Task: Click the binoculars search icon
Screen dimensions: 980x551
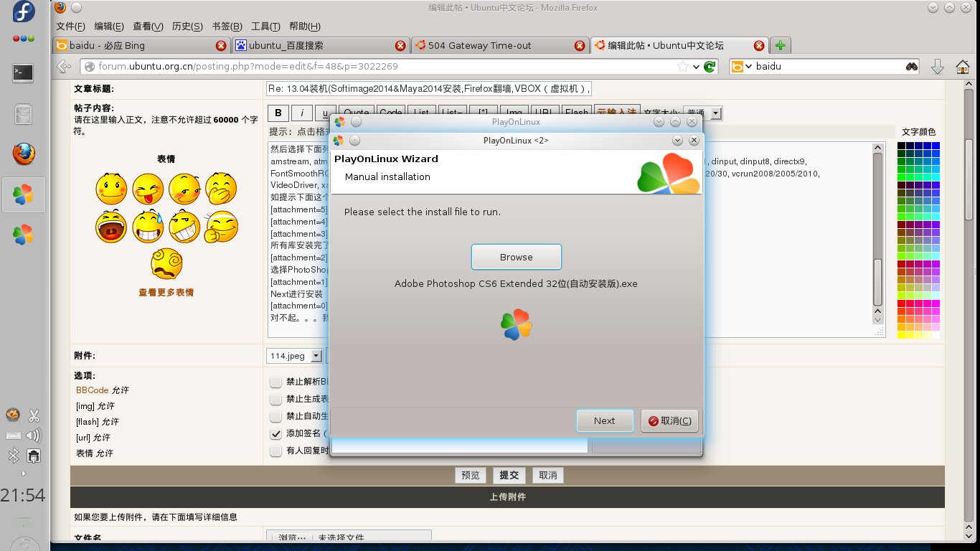Action: [x=911, y=67]
